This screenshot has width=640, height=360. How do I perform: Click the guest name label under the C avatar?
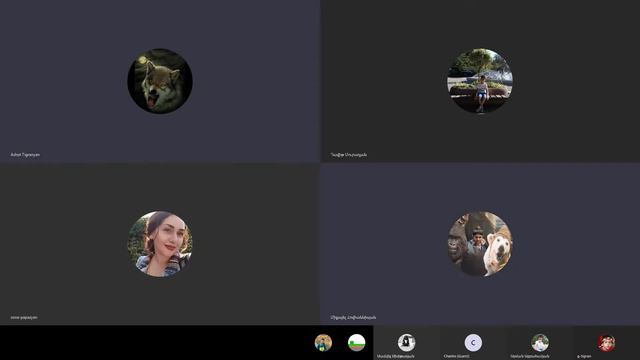[457, 356]
